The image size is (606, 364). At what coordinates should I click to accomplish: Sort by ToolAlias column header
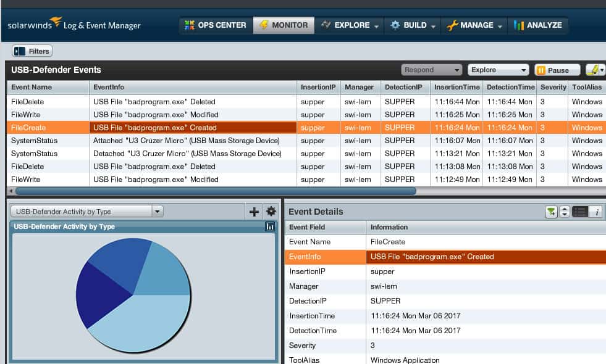point(587,87)
